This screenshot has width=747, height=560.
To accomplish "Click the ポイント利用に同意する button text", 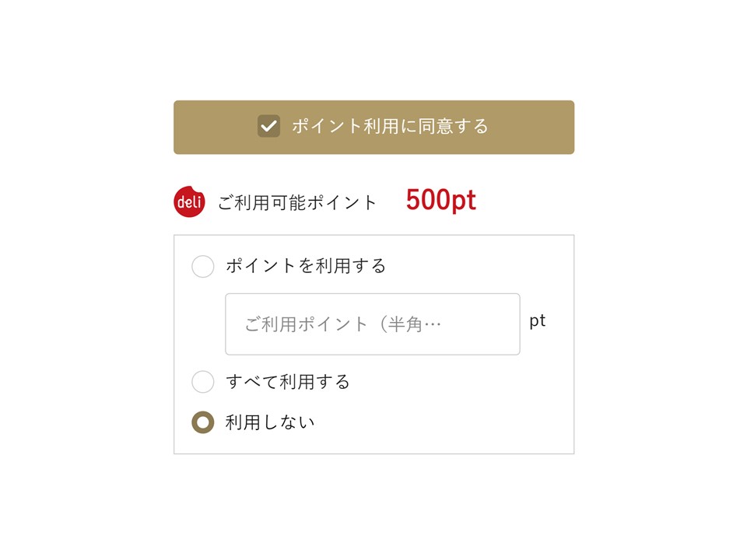I will coord(390,126).
